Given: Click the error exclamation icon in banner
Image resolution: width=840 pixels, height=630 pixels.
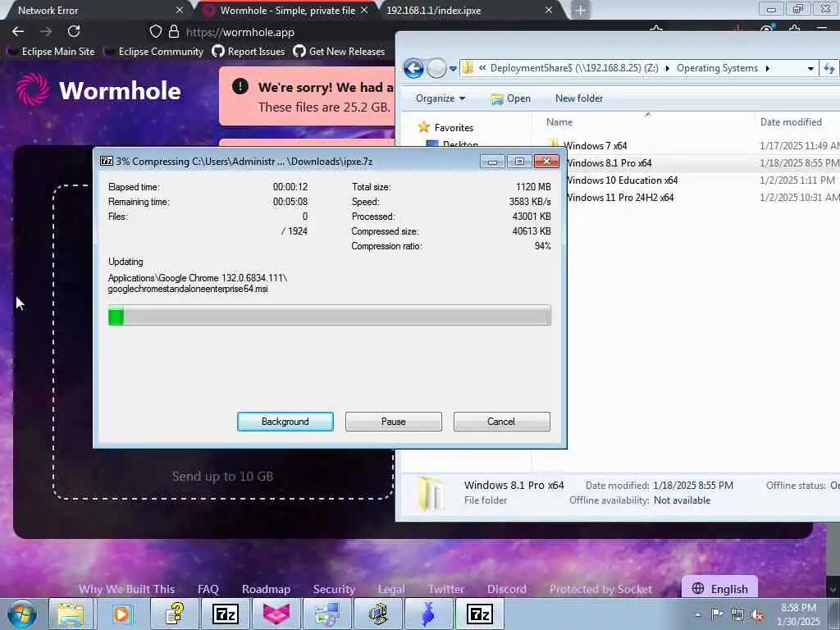Looking at the screenshot, I should click(240, 86).
